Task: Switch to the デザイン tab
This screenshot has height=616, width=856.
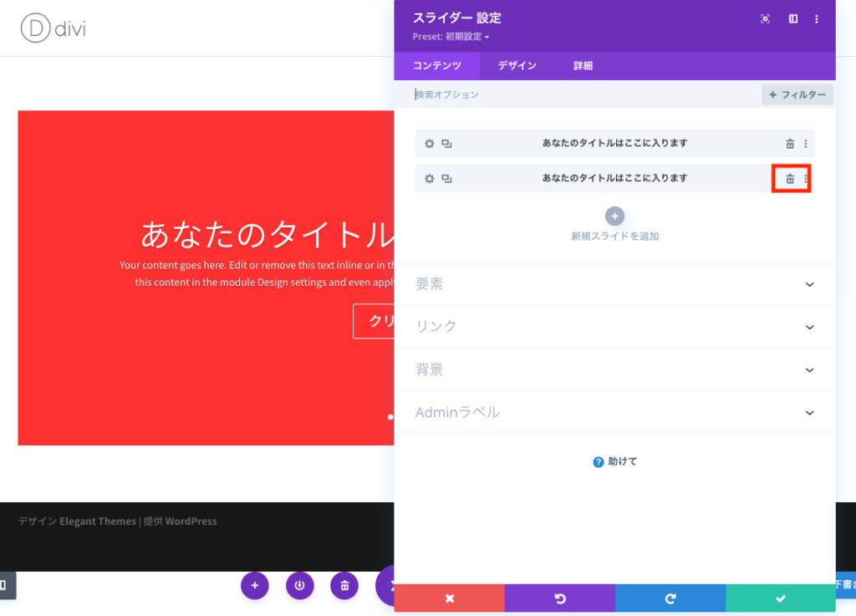Action: [x=517, y=66]
